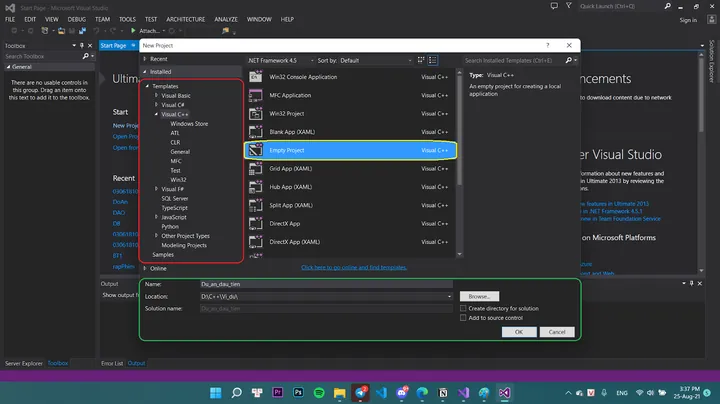This screenshot has height=404, width=720.
Task: Click the Save All toolbar icon
Action: (82, 31)
